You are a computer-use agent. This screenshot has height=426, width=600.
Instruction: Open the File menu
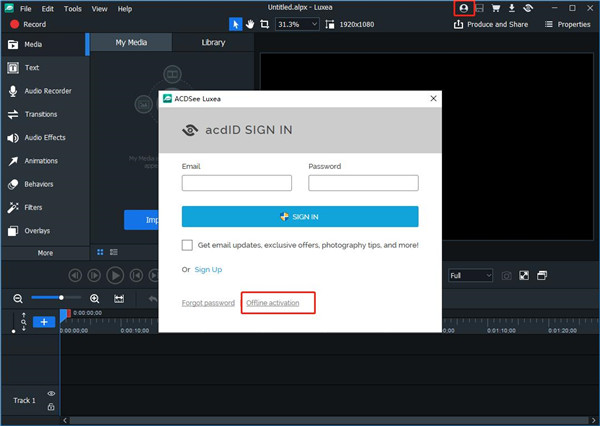coord(26,9)
